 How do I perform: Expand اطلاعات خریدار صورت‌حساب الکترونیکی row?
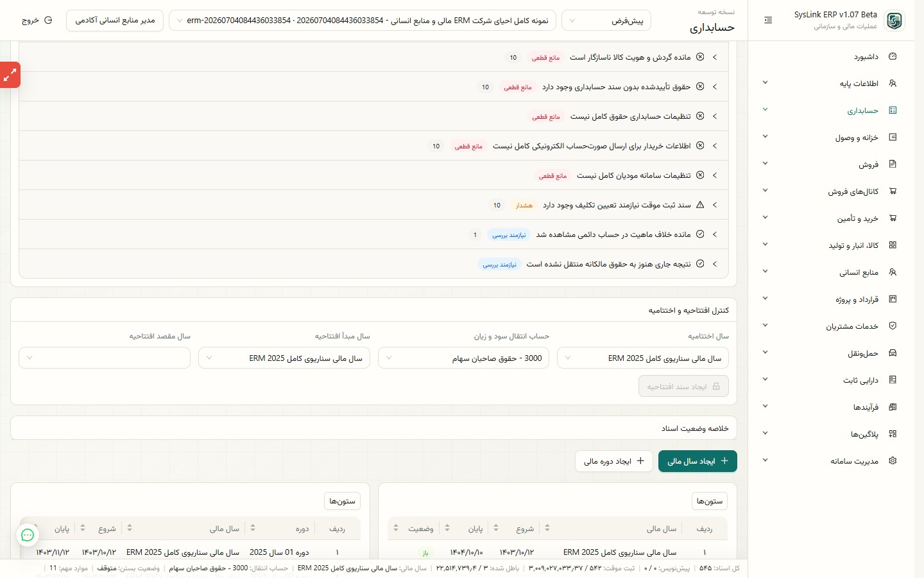(715, 146)
